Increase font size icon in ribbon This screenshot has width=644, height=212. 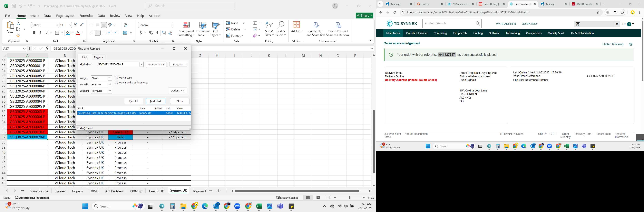point(75,25)
